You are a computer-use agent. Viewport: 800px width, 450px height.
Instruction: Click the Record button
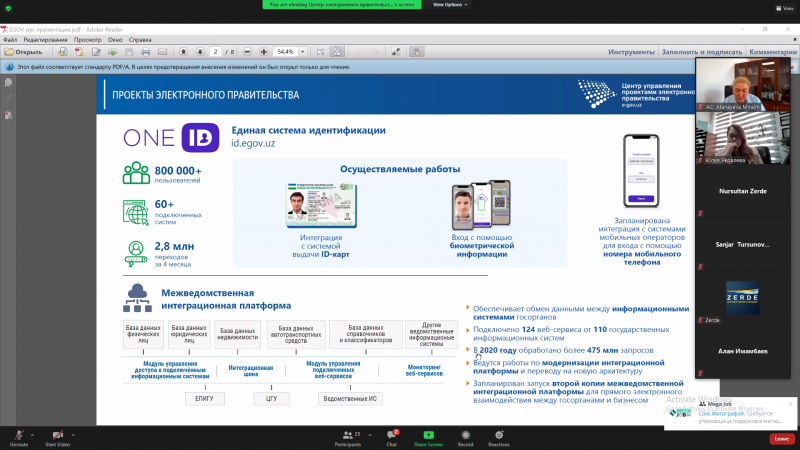[x=465, y=438]
